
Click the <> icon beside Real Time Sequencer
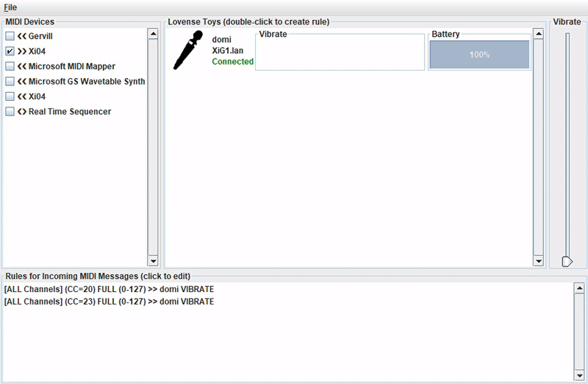(22, 112)
